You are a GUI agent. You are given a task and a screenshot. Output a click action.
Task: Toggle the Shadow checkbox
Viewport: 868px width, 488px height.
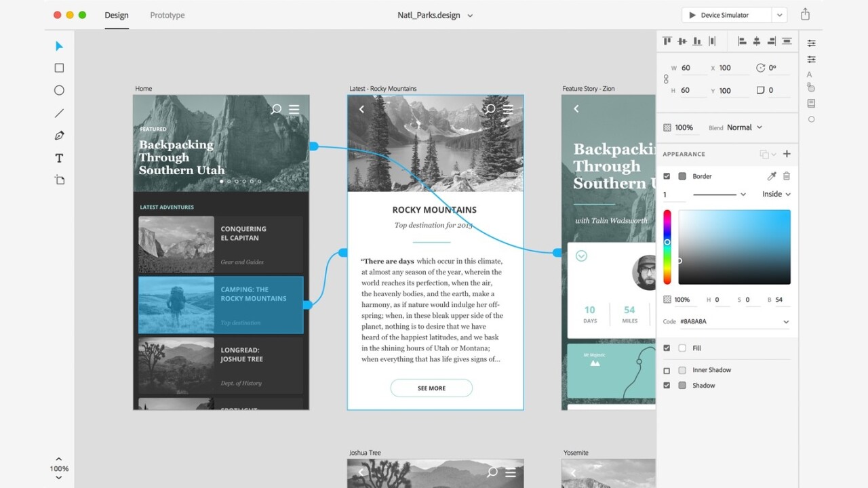coord(667,386)
